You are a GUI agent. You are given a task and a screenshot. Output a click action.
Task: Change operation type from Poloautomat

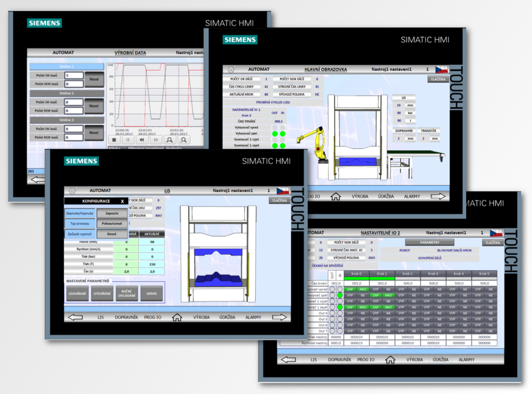point(112,223)
